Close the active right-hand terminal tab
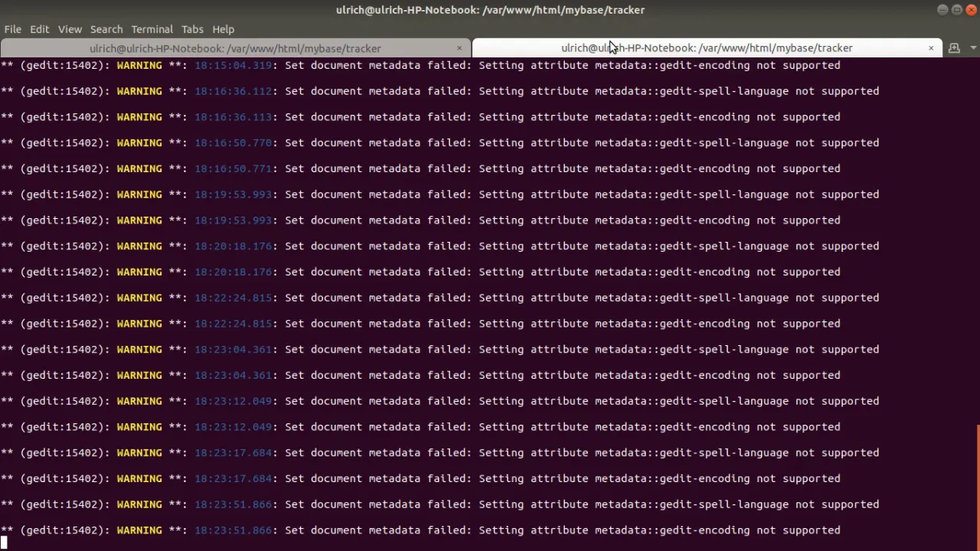 (931, 48)
